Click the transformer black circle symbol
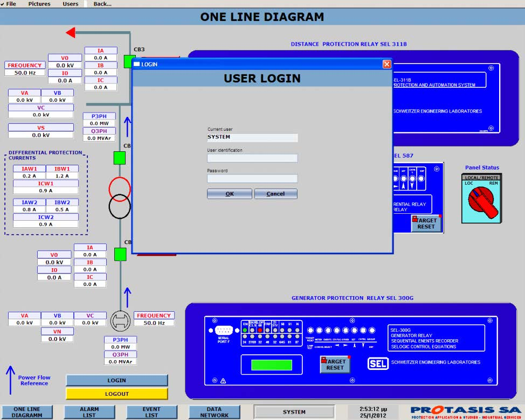 (120, 206)
